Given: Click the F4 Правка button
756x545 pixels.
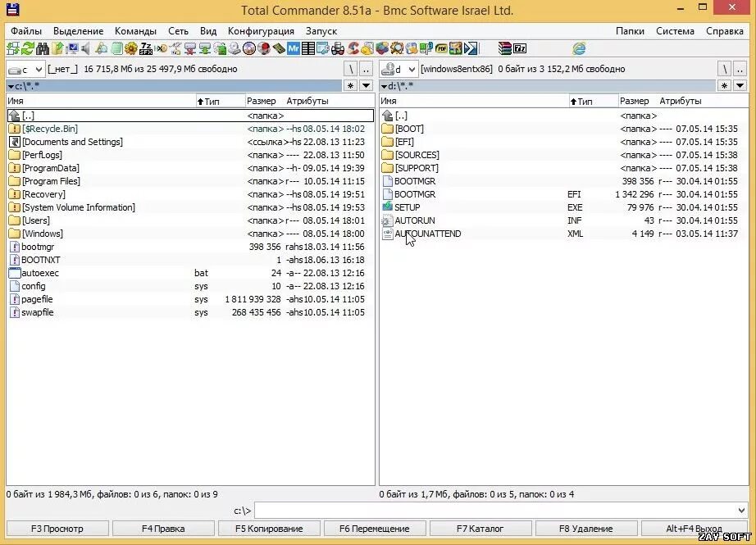Looking at the screenshot, I should pyautogui.click(x=163, y=529).
